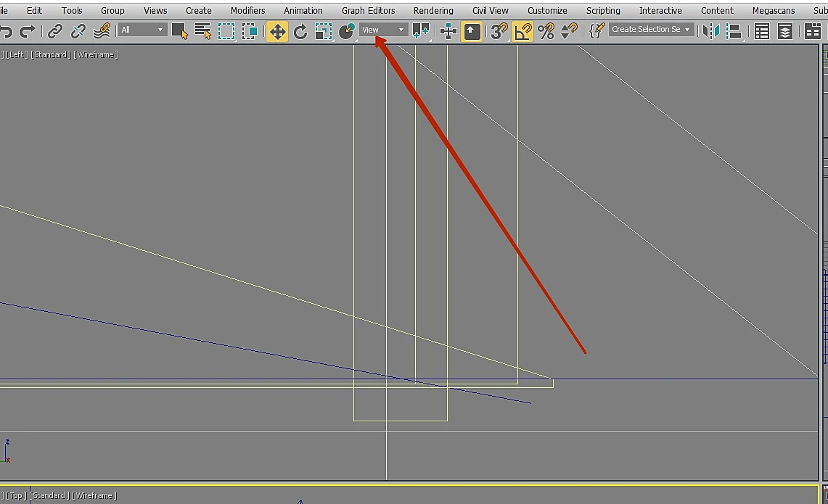Open Select by Name list icon
This screenshot has width=828, height=504.
(202, 32)
